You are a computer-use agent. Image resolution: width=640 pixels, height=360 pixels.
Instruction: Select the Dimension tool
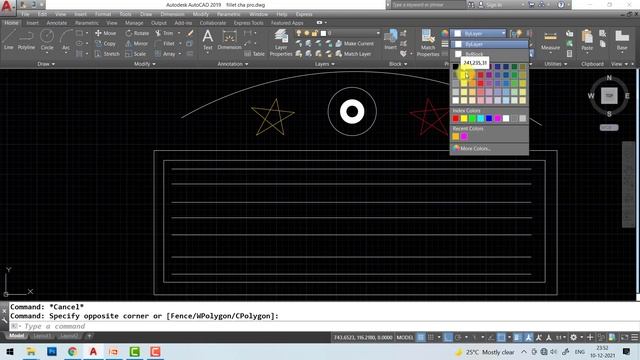point(229,40)
